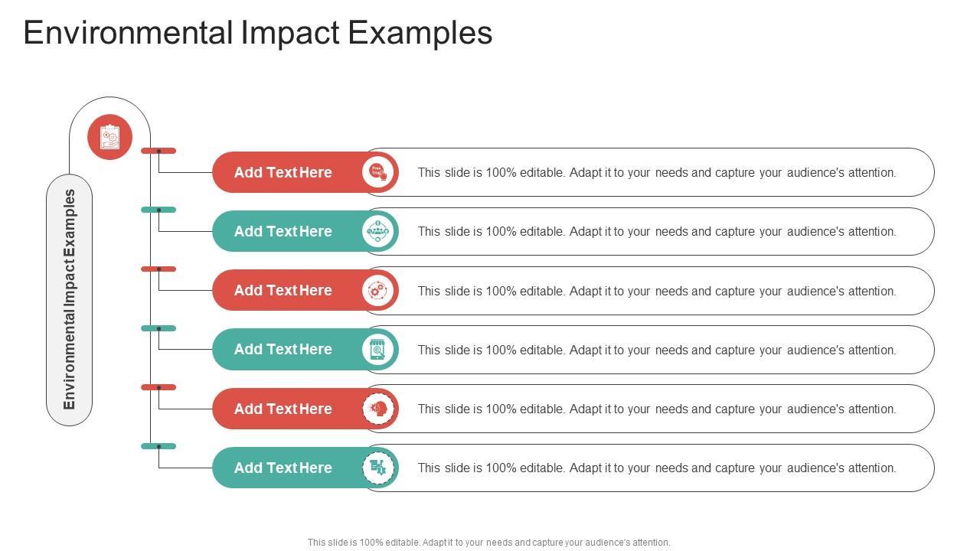Click 'Add Text Here' beside the Free Trial icon
The height and width of the screenshot is (551, 980).
[283, 173]
